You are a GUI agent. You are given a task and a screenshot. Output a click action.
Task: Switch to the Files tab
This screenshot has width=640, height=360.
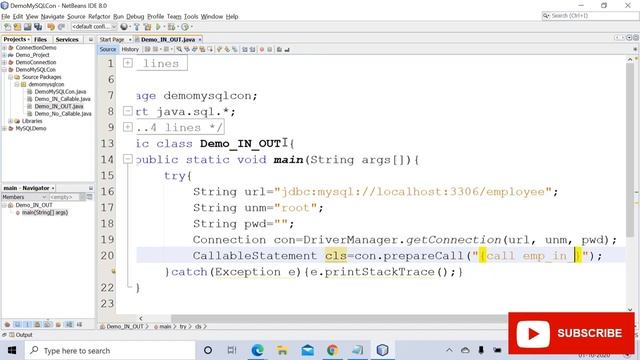pos(40,40)
